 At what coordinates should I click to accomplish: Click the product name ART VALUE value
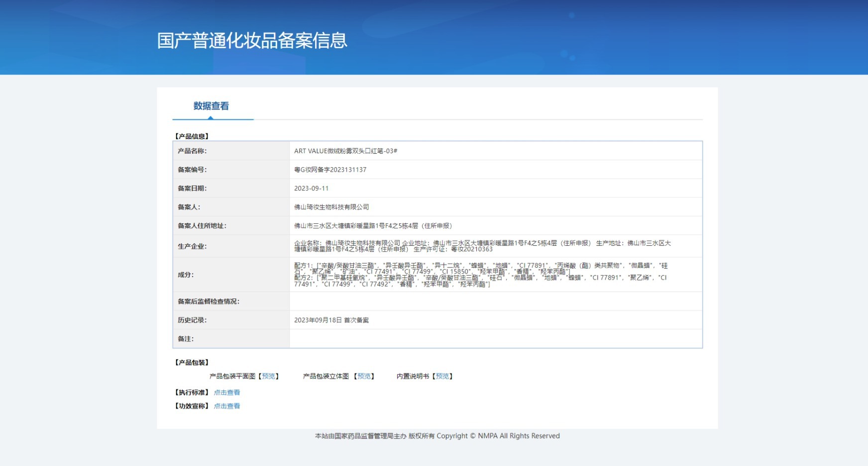tap(345, 151)
